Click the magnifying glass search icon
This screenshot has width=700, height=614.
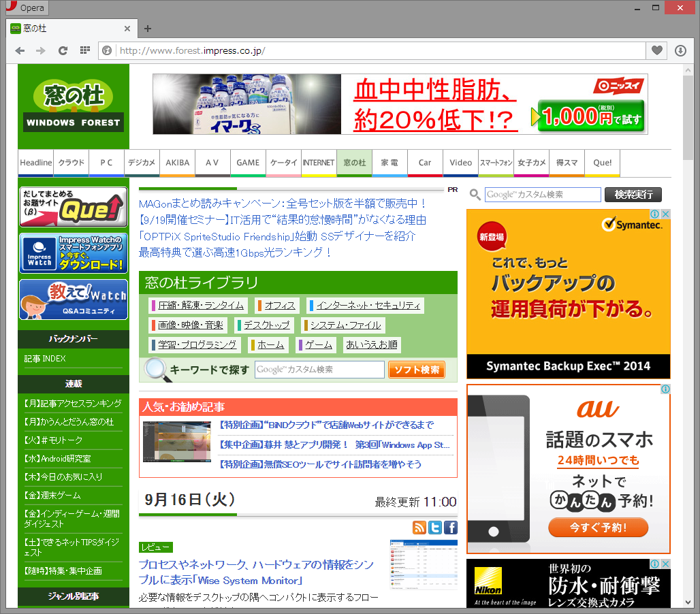coord(475,195)
